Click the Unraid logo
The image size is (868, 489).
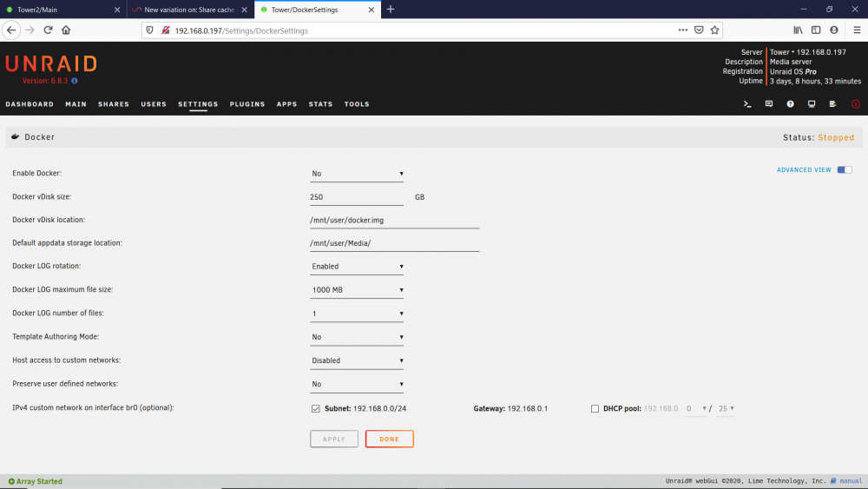point(51,63)
